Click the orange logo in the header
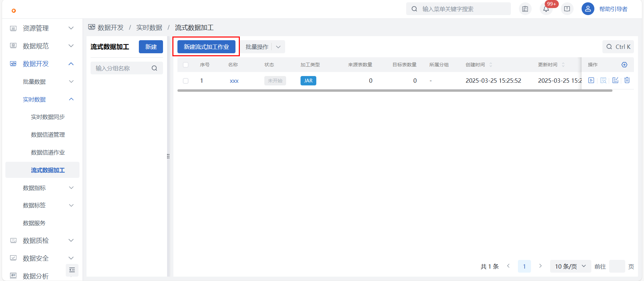The image size is (644, 281). tap(14, 11)
